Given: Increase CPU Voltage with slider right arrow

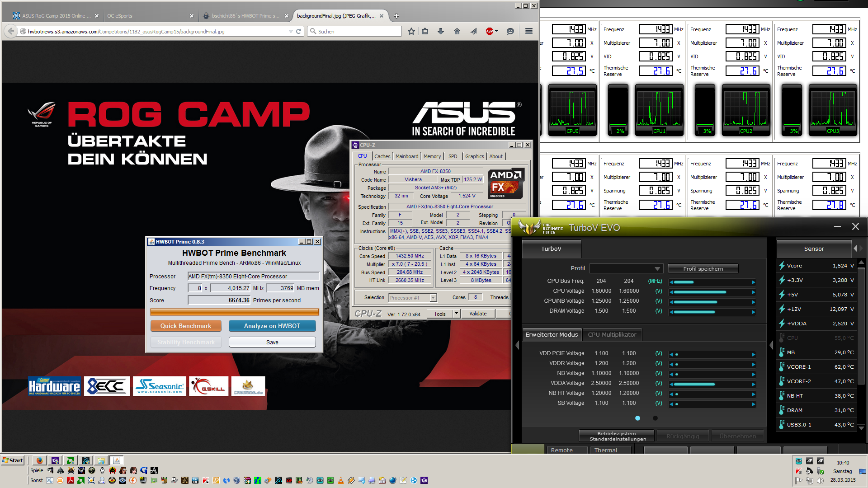Looking at the screenshot, I should [x=753, y=292].
